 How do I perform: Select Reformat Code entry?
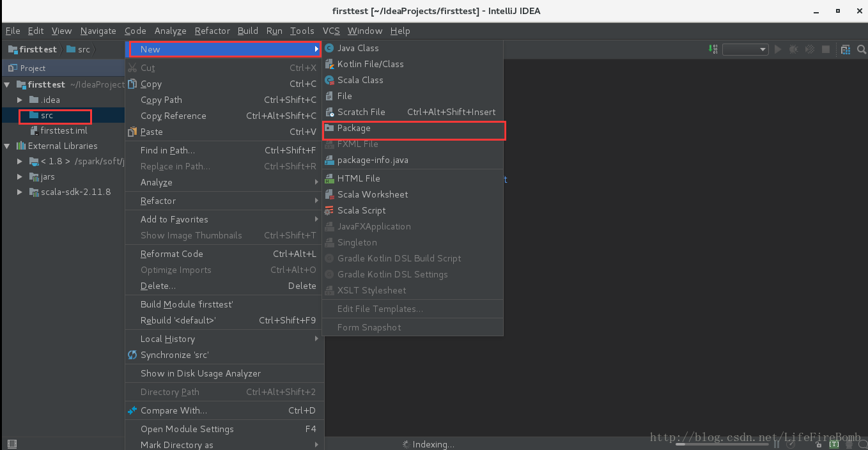224,254
